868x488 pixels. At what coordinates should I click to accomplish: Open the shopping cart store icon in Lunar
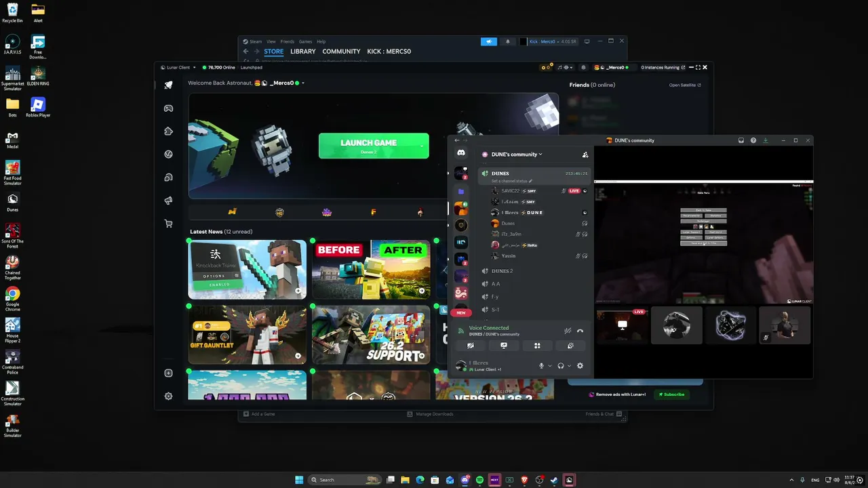point(168,224)
